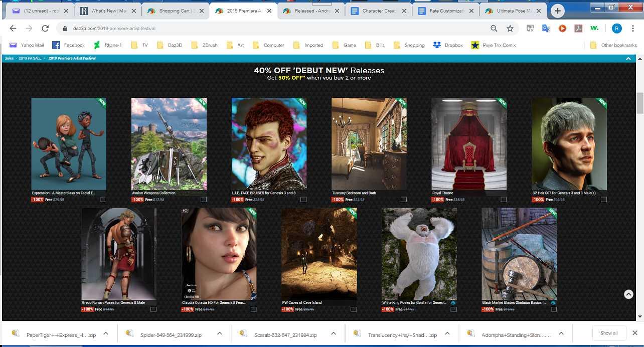
Task: Open the Google Translate extension
Action: coord(546,29)
